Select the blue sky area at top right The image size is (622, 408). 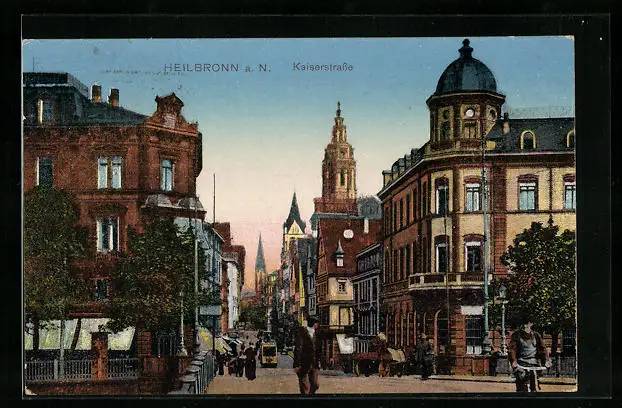[x=530, y=70]
